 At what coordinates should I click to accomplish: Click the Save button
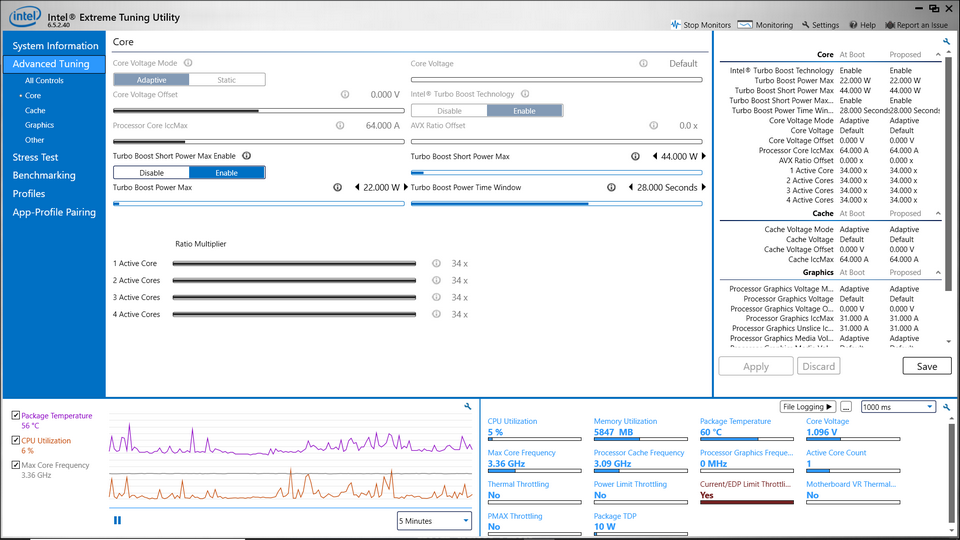[926, 366]
